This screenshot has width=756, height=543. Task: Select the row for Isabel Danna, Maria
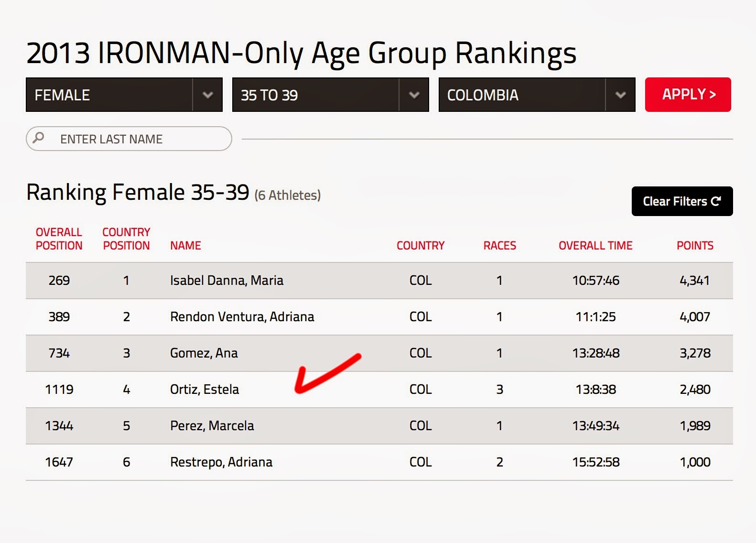coord(335,281)
